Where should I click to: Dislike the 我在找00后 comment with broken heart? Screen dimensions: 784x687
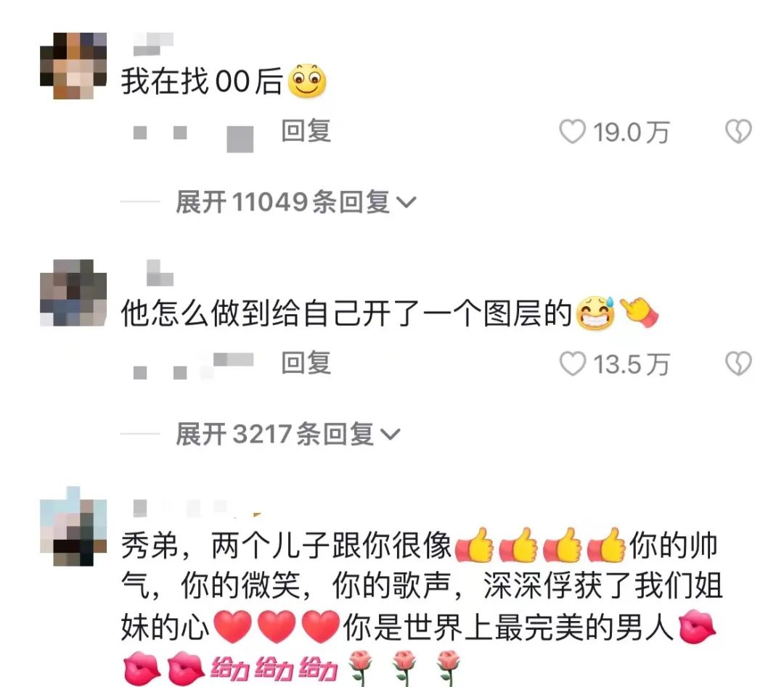[x=738, y=131]
